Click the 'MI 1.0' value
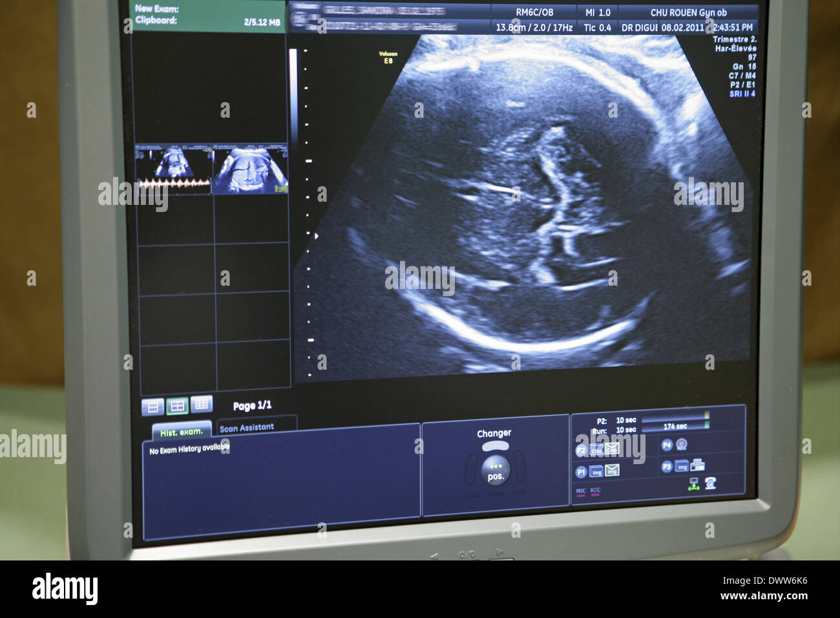This screenshot has height=618, width=840. 598,12
